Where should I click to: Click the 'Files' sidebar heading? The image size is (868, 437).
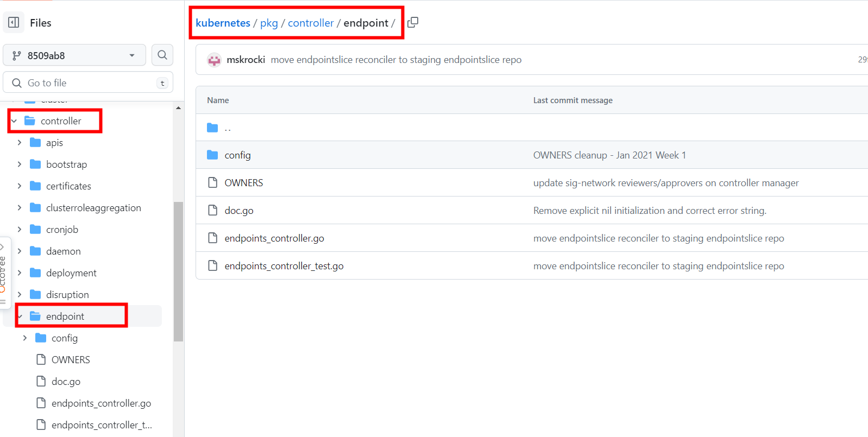tap(41, 23)
